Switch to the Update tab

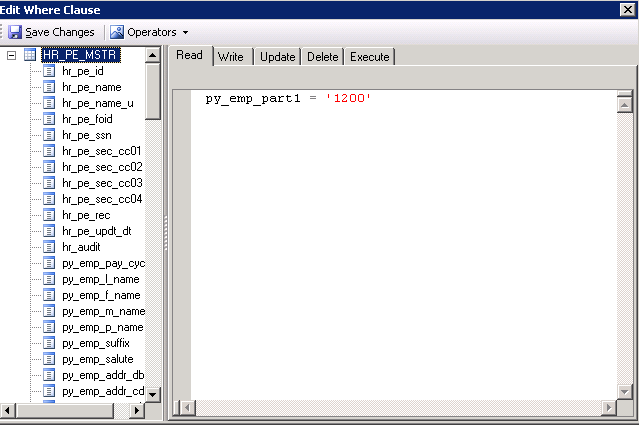tap(277, 56)
